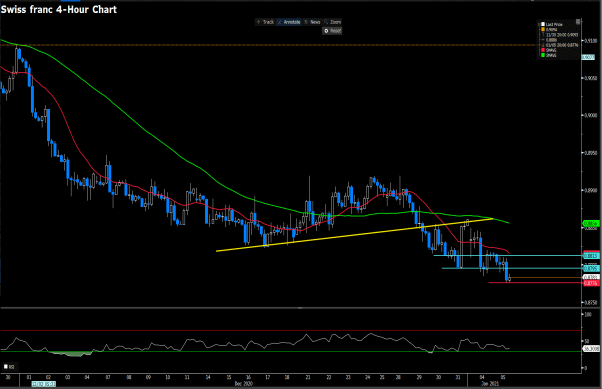
Task: Click the green moving average price tag
Action: pos(591,223)
